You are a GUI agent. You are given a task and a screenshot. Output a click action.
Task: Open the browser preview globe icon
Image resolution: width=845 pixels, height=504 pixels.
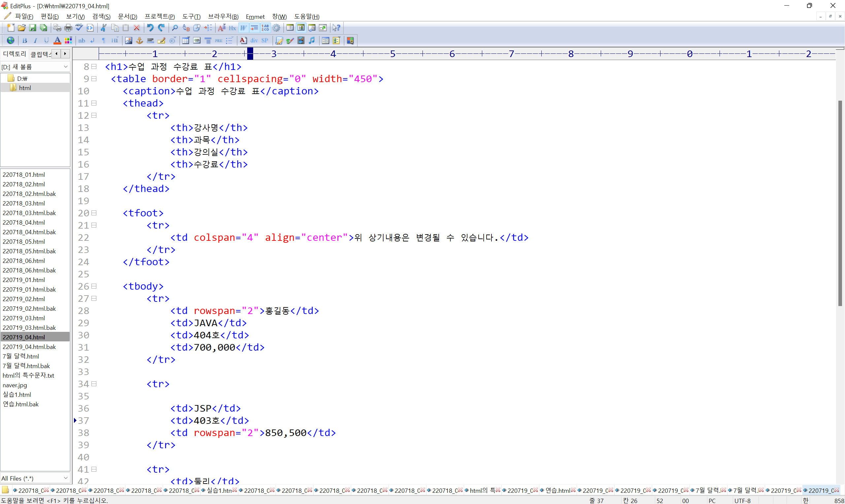click(11, 41)
